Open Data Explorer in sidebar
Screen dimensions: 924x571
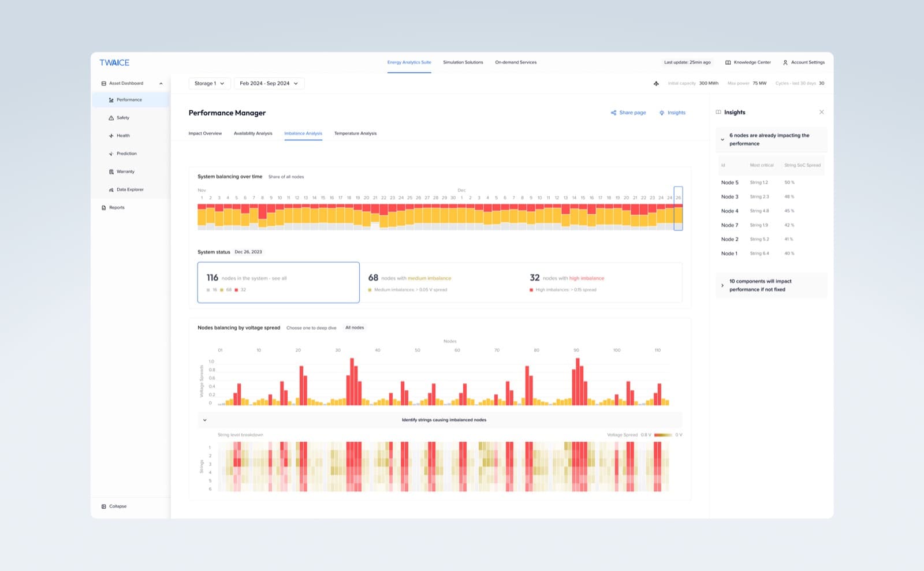coord(131,189)
